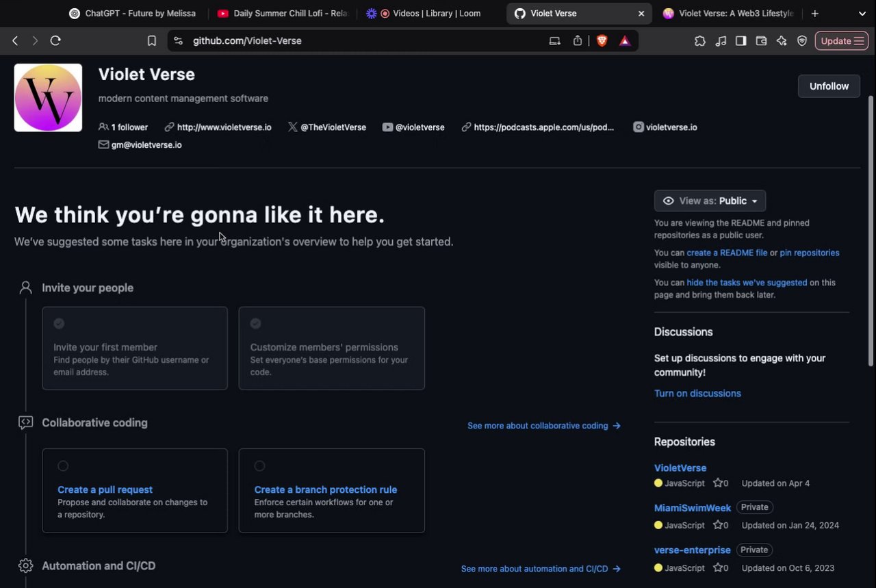Toggle the Customize members' permissions checkmark

click(x=255, y=324)
